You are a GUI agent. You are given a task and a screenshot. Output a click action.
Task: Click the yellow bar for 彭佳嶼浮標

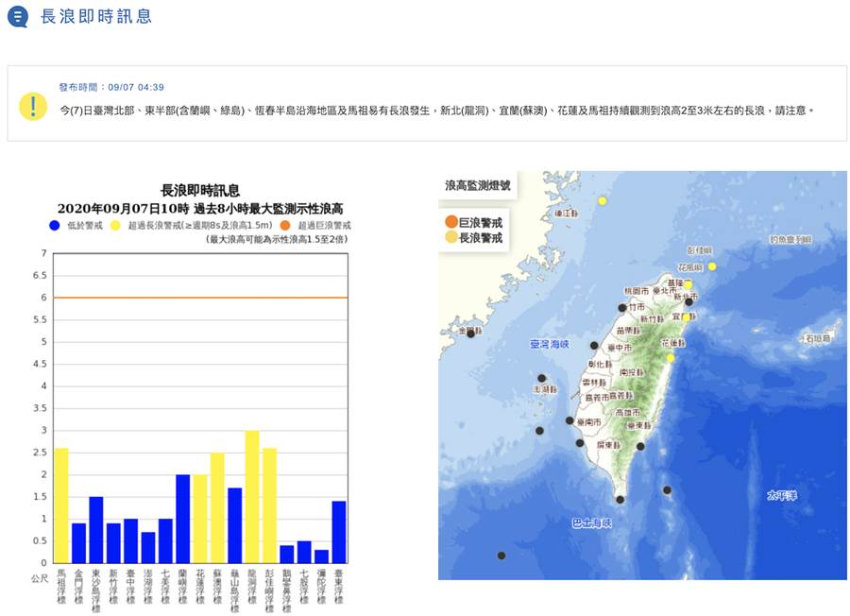(x=269, y=505)
